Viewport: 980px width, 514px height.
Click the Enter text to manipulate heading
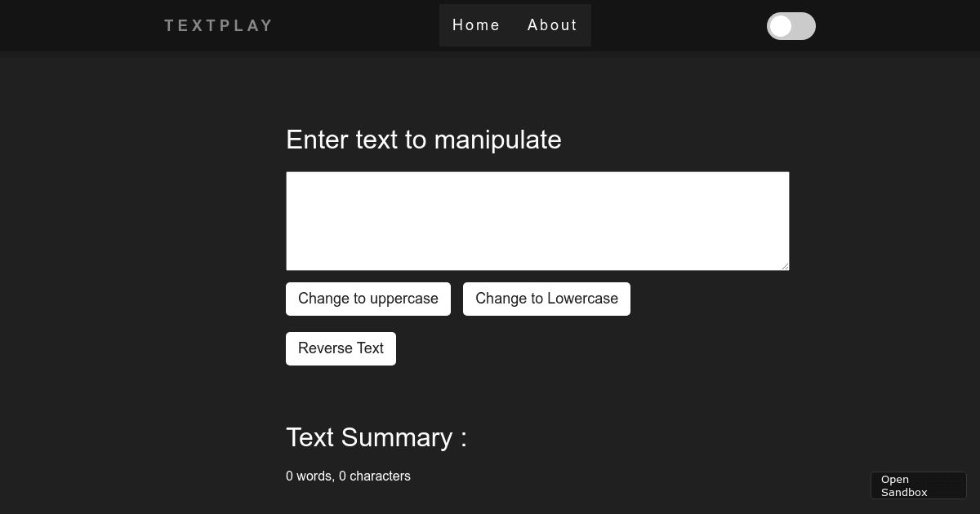click(424, 140)
